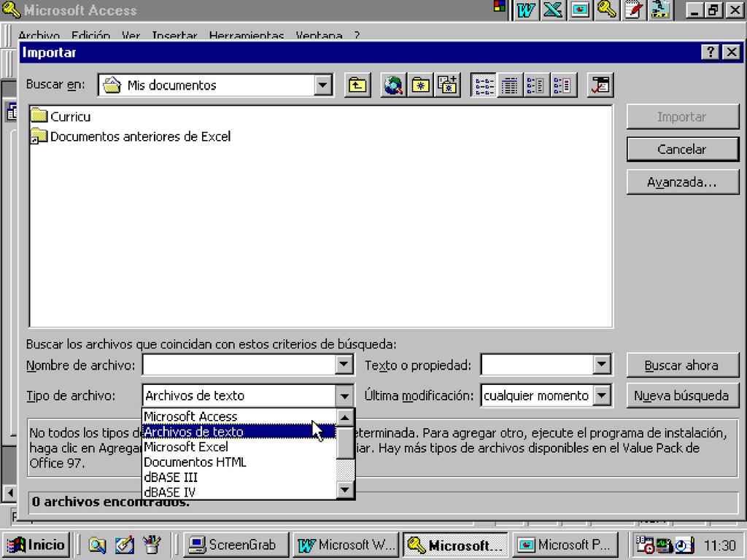Focus the Texto o propiedad text field
The height and width of the screenshot is (560, 747).
538,365
